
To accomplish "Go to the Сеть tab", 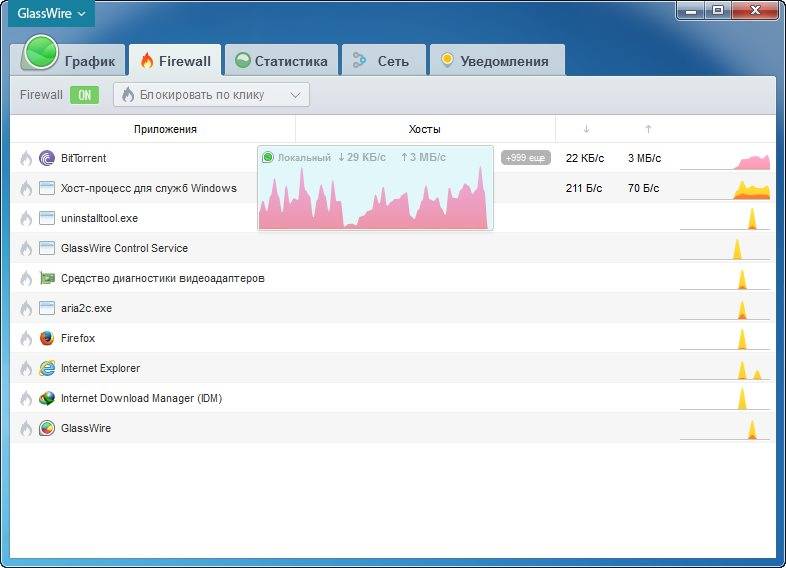I will (x=383, y=60).
